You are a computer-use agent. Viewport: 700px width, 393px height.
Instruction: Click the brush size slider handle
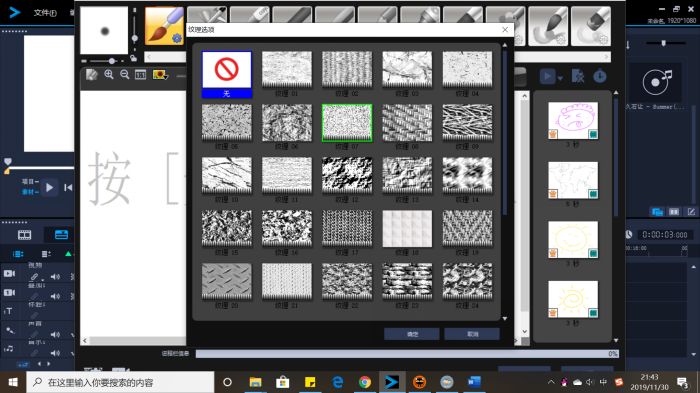[112, 61]
